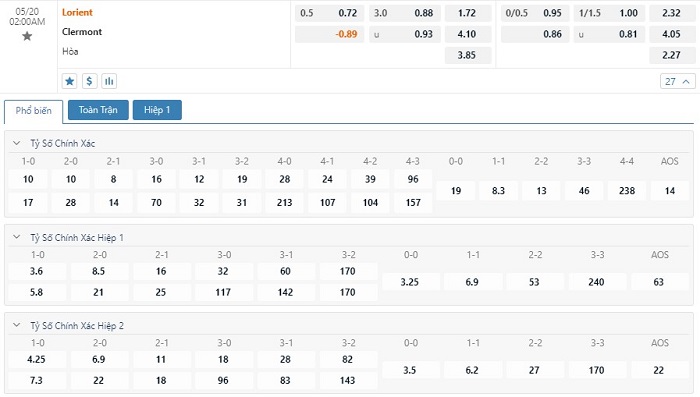
Task: Open the Toàn Trận tab
Action: point(98,110)
